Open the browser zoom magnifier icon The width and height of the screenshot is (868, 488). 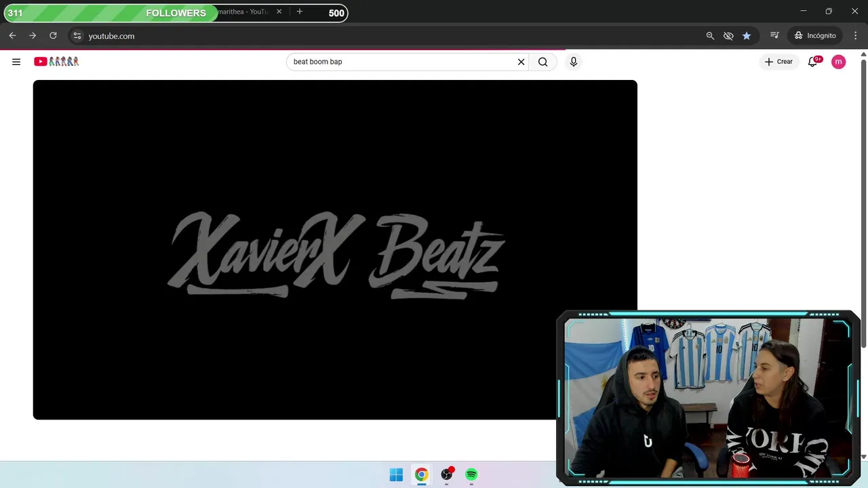(x=710, y=36)
